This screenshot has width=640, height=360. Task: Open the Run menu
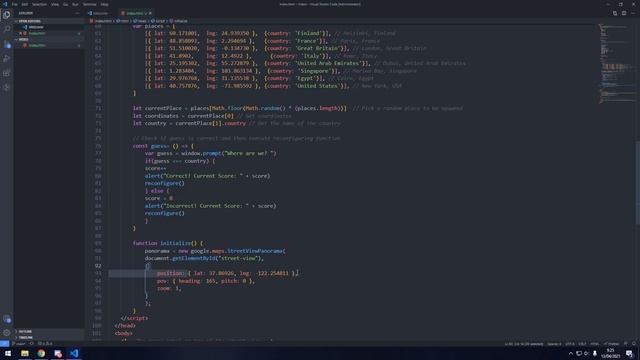coord(75,4)
